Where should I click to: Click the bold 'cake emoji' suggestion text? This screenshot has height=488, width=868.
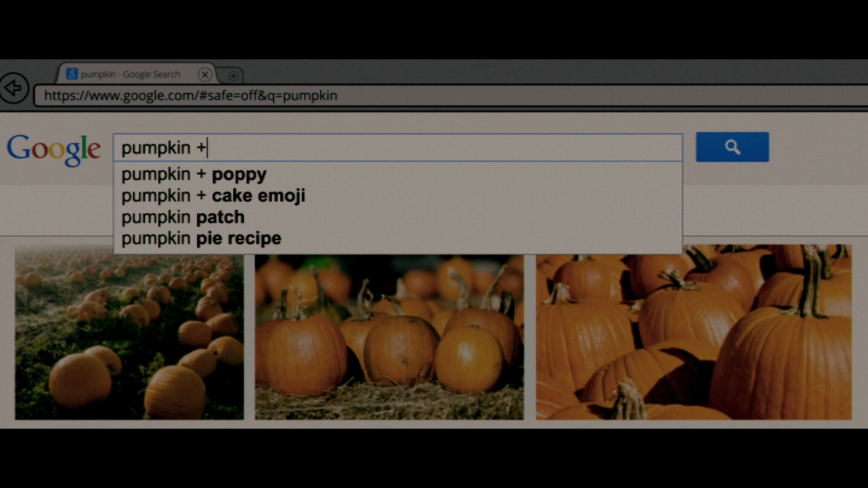tap(259, 196)
